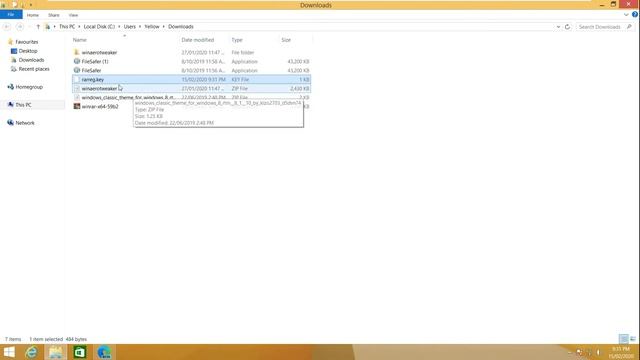The width and height of the screenshot is (640, 360).
Task: Switch to the Home ribbon tab
Action: tap(33, 15)
